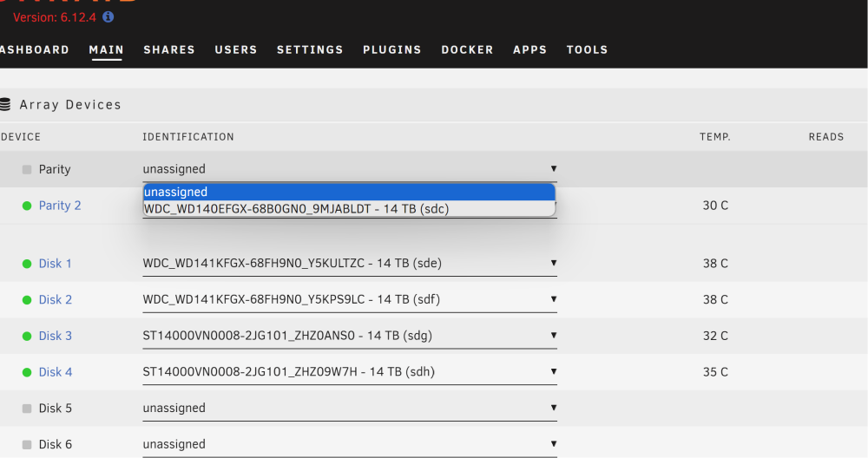Viewport: 868px width, 458px height.
Task: Open the Disk 4 device dropdown
Action: pos(350,372)
